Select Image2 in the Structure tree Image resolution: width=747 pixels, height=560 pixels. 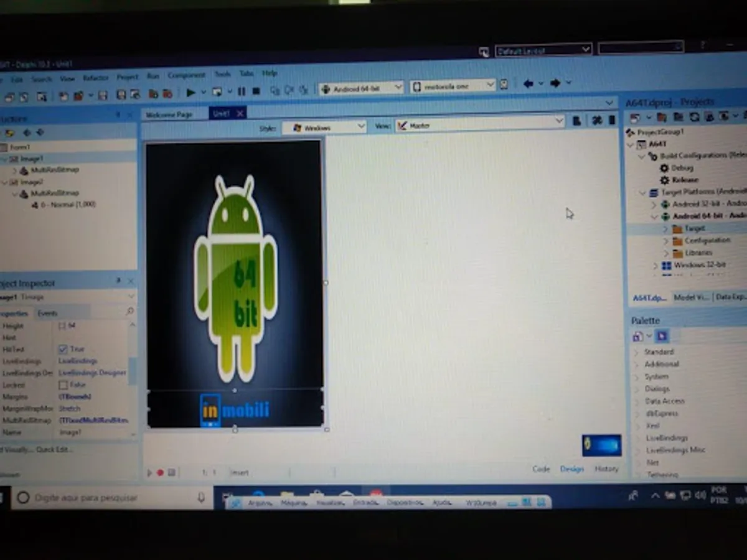coord(32,182)
